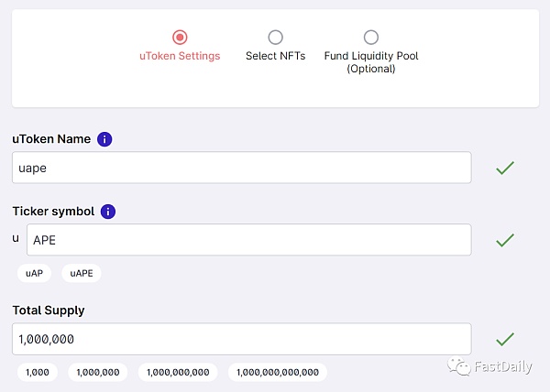Select the uToken Settings step radio
The width and height of the screenshot is (550, 392).
click(x=180, y=38)
